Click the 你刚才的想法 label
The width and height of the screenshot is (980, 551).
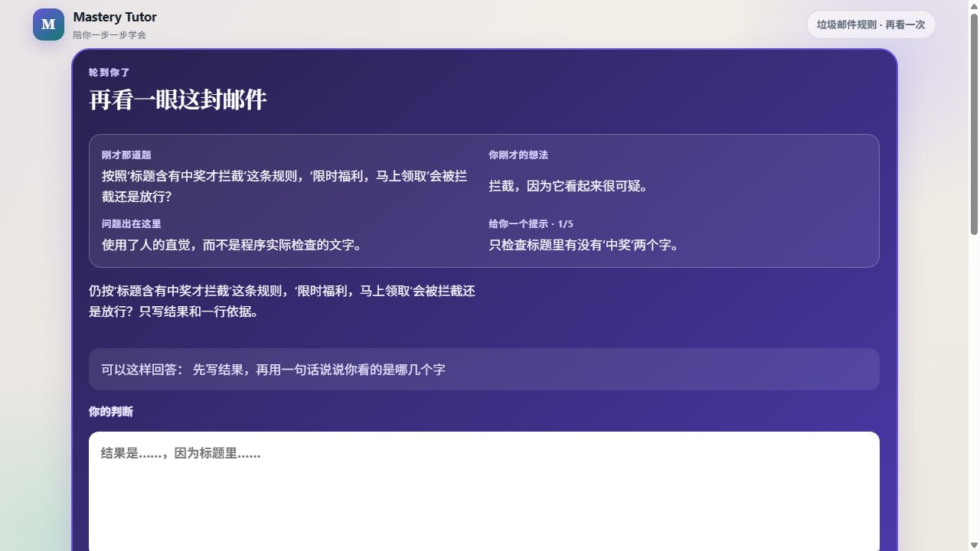click(x=518, y=155)
